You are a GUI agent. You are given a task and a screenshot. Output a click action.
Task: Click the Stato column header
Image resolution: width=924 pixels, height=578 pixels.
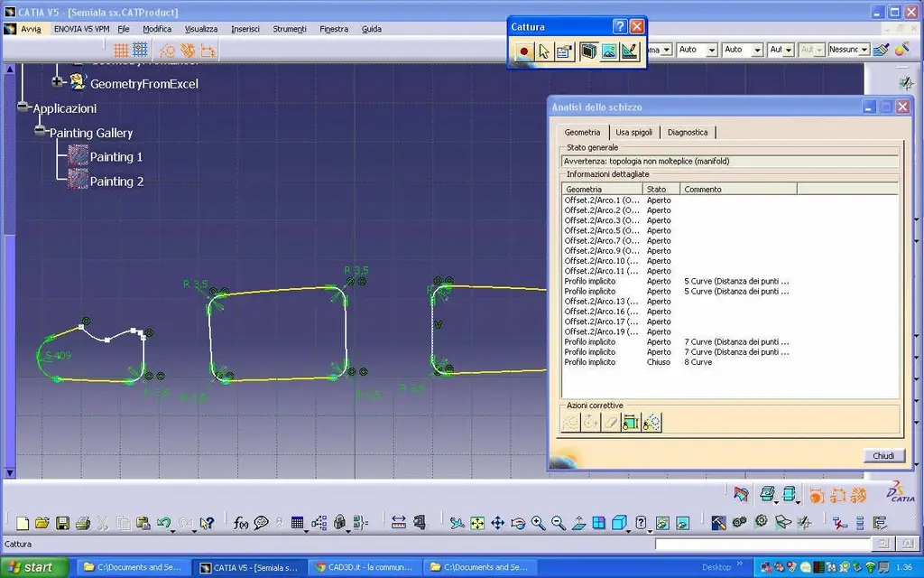(661, 190)
